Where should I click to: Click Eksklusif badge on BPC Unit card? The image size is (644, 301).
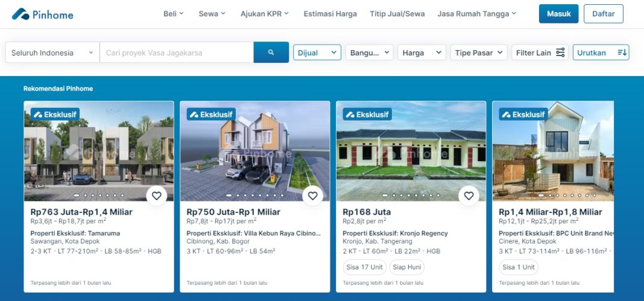click(x=523, y=114)
